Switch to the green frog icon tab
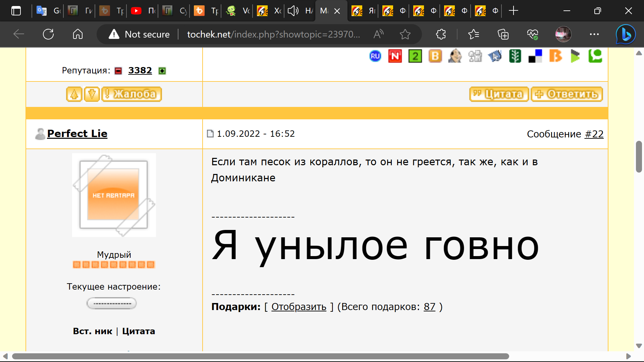Viewport: 644px width, 362px height. coord(237,11)
